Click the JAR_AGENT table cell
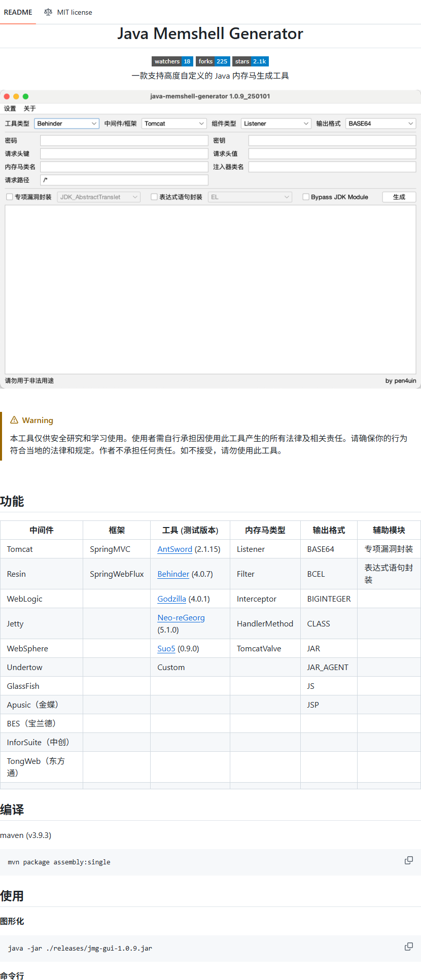 (x=328, y=668)
